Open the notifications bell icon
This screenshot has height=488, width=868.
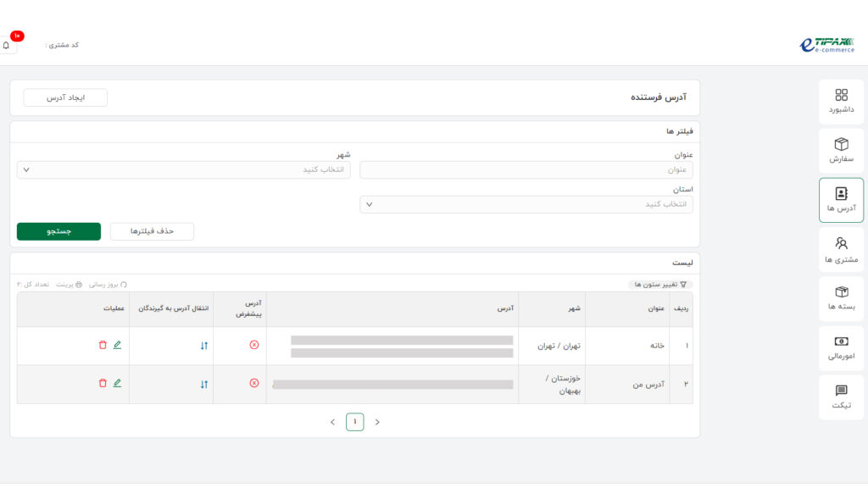click(x=7, y=45)
